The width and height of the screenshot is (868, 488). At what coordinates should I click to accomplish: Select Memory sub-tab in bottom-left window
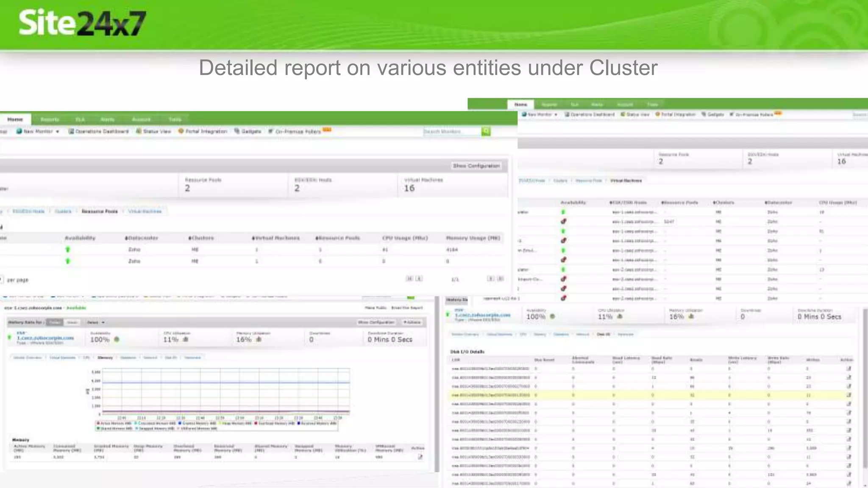[105, 358]
